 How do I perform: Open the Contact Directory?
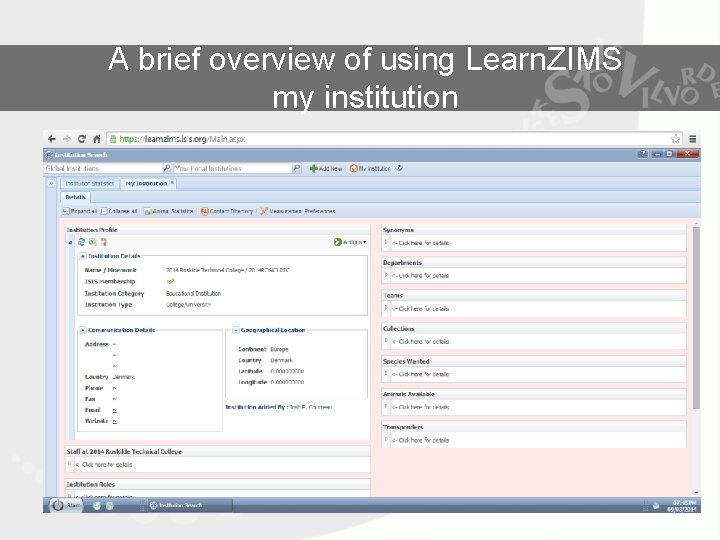[x=227, y=211]
